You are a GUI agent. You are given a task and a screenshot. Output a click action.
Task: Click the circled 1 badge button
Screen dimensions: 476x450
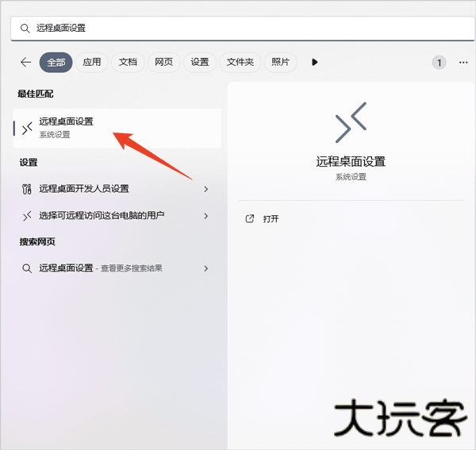click(x=439, y=62)
